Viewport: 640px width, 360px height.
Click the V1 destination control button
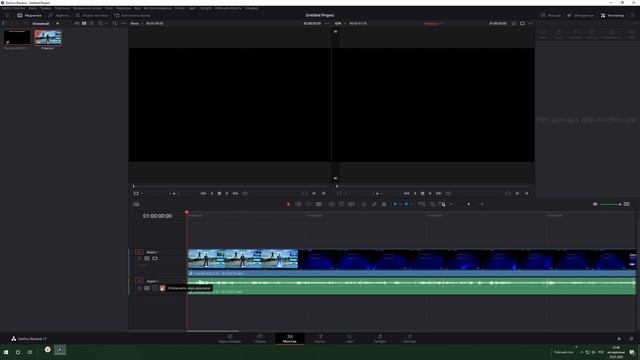pyautogui.click(x=139, y=252)
